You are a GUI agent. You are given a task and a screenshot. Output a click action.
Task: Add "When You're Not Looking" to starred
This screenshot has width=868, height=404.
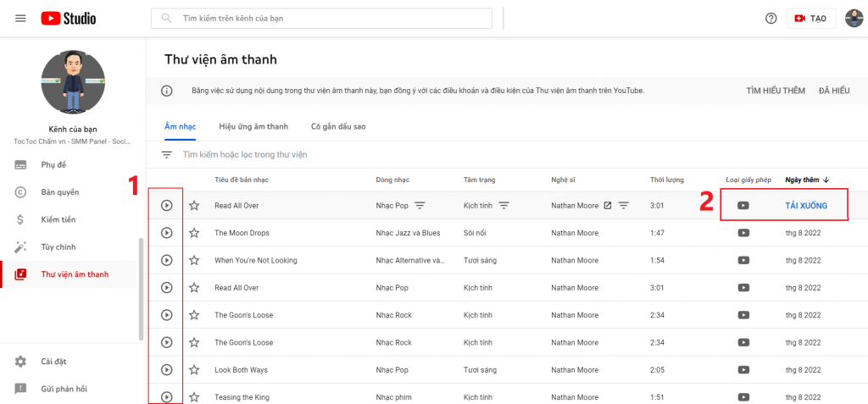click(194, 260)
